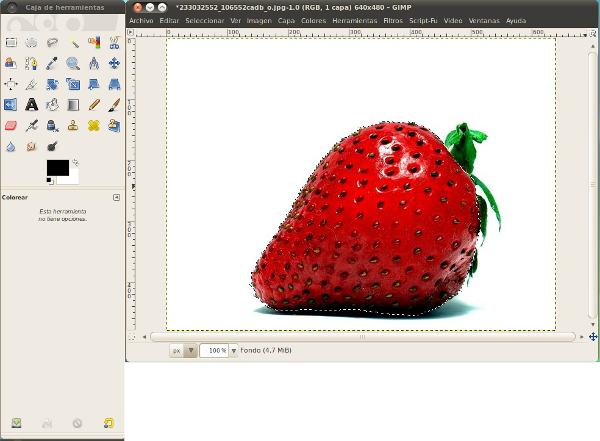Select the Bucket Fill tool
Image resolution: width=600 pixels, height=441 pixels.
[x=52, y=105]
